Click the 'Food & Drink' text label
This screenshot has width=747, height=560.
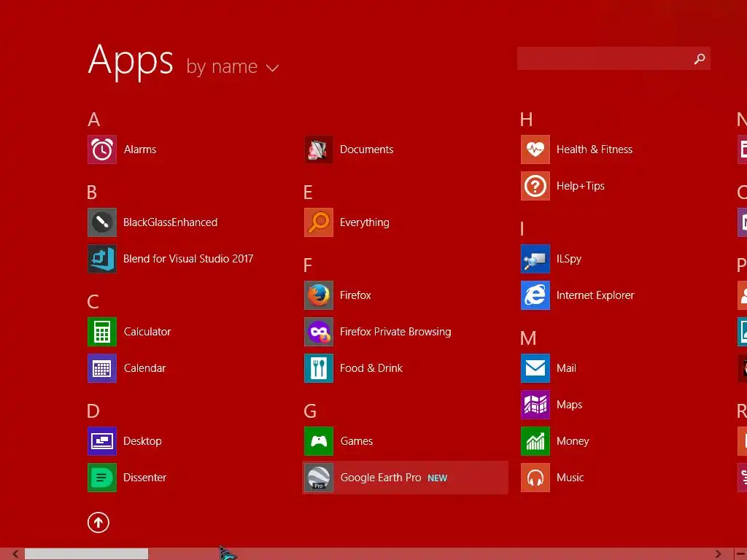coord(371,368)
